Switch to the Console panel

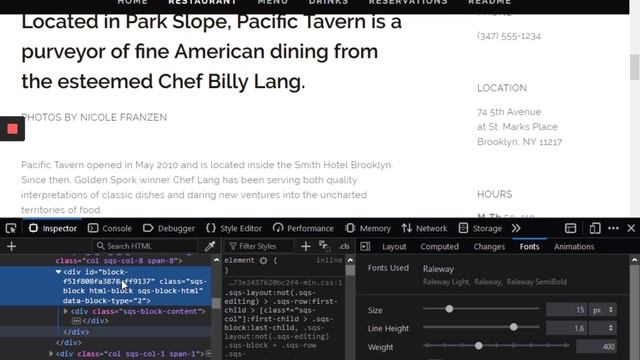click(110, 228)
